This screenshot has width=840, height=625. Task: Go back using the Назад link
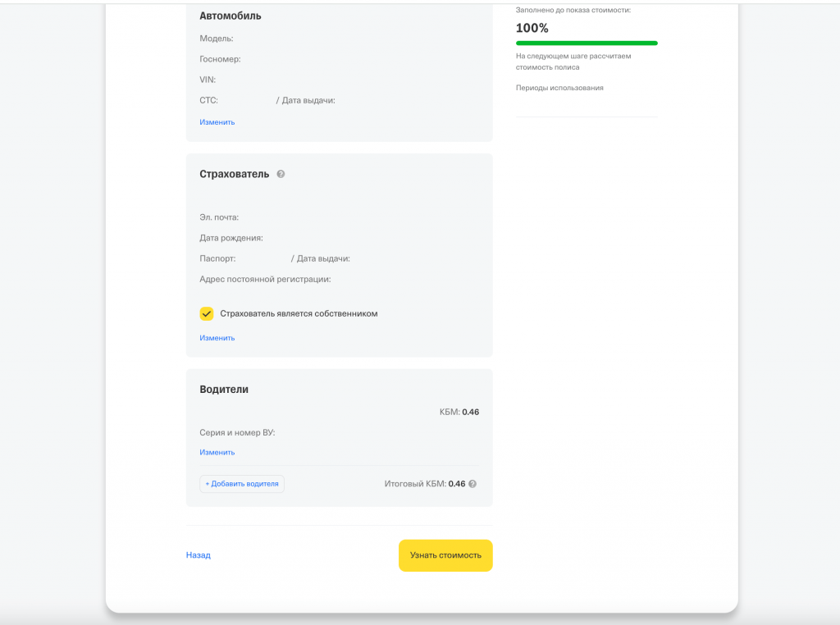point(199,555)
